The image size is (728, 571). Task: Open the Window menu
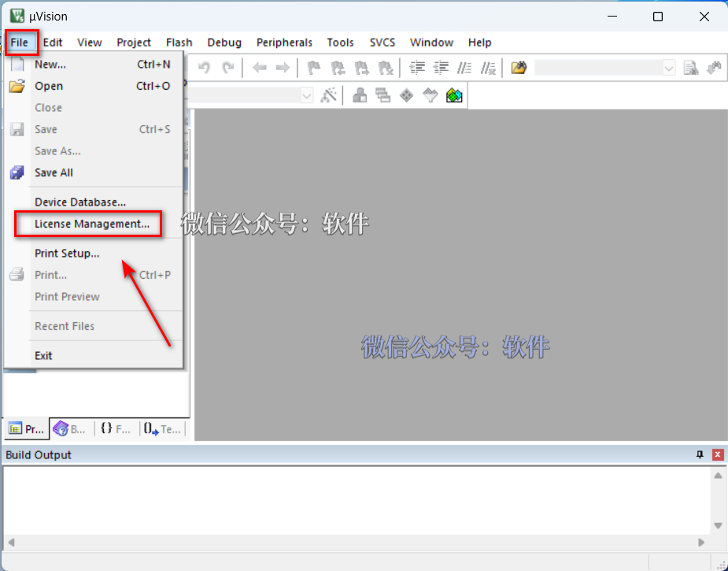click(x=432, y=43)
